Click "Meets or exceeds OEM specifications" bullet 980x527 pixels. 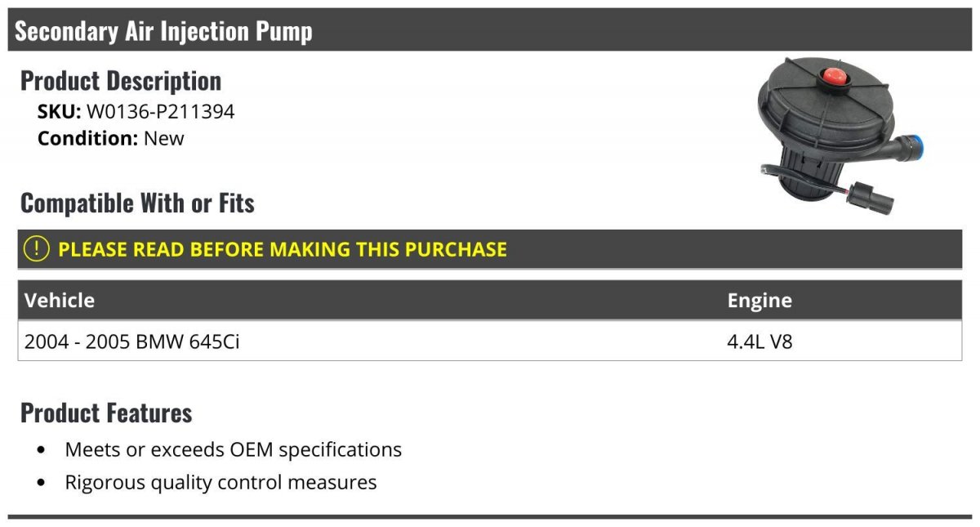tap(233, 449)
